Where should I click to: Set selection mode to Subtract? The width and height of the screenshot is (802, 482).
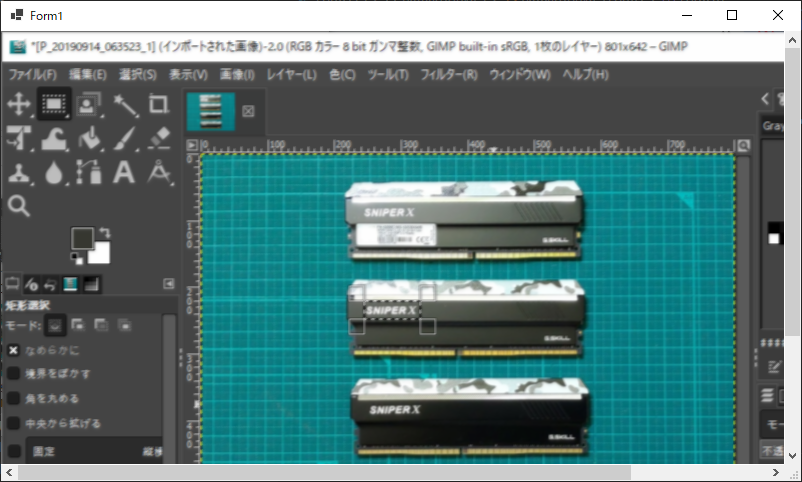pyautogui.click(x=101, y=324)
